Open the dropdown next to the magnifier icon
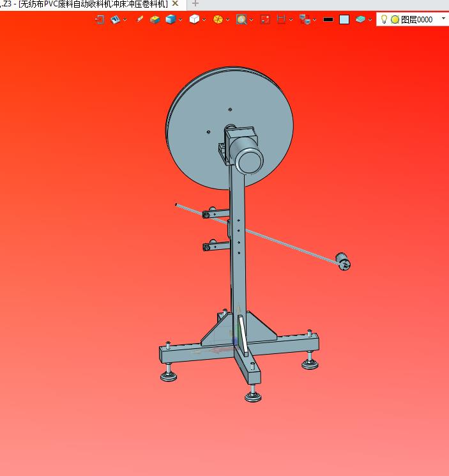The width and height of the screenshot is (449, 476). pyautogui.click(x=252, y=20)
